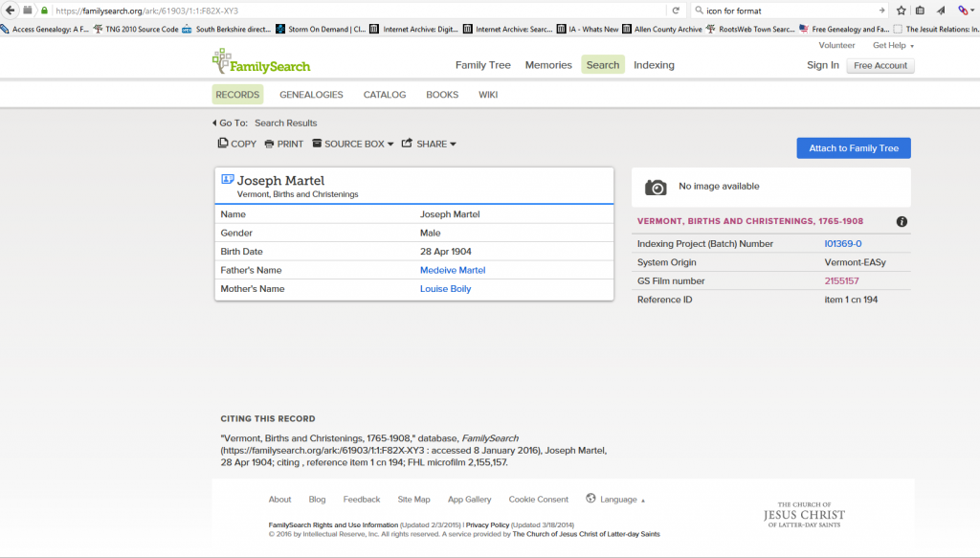The image size is (980, 558).
Task: Open TNG 2010 Source Code bookmark
Action: pyautogui.click(x=136, y=29)
